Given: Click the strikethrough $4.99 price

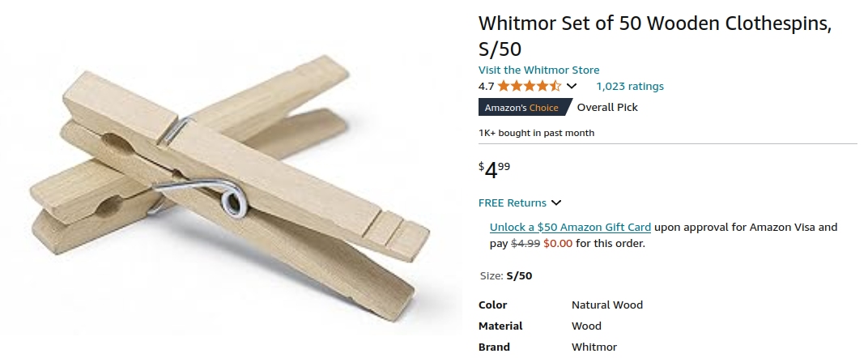Looking at the screenshot, I should pos(525,243).
